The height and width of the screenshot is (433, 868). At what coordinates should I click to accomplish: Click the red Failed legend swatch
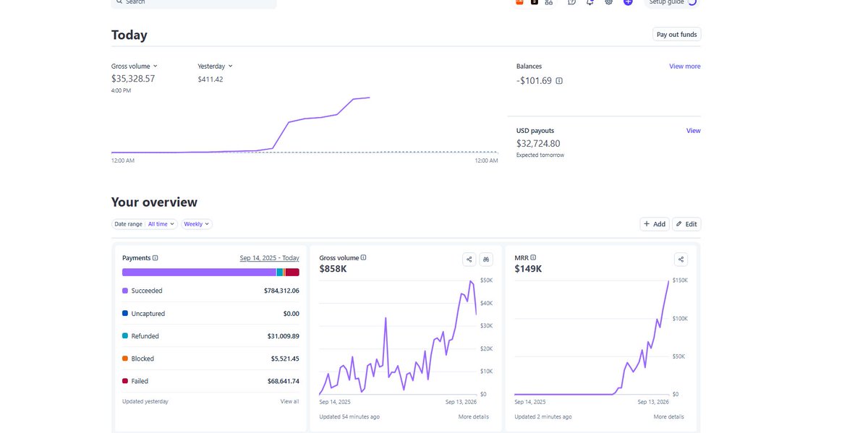(125, 381)
